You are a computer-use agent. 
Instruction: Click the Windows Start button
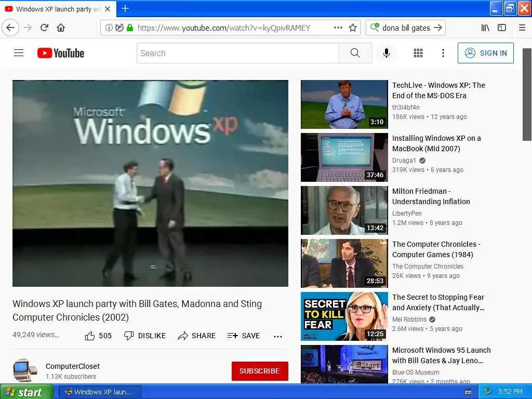point(26,392)
